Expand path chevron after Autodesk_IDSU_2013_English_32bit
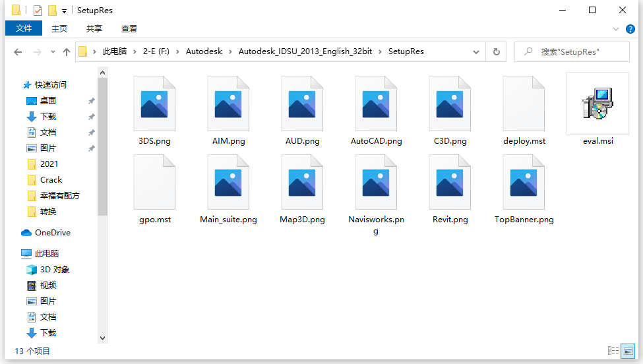Image resolution: width=643 pixels, height=364 pixels. pos(380,51)
